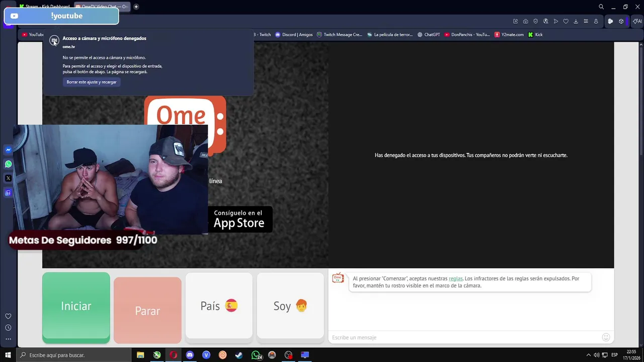The width and height of the screenshot is (644, 362).
Task: Click the translate page globe icon
Action: coord(545,21)
